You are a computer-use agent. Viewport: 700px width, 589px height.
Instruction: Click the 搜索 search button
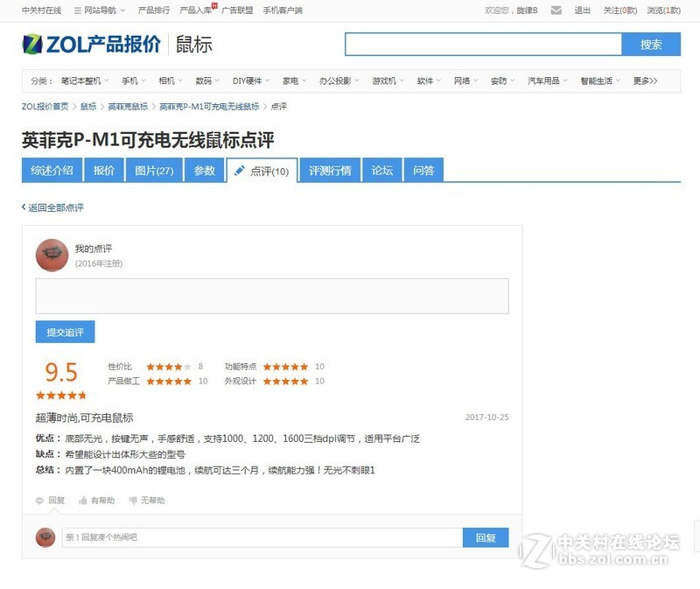(x=651, y=45)
